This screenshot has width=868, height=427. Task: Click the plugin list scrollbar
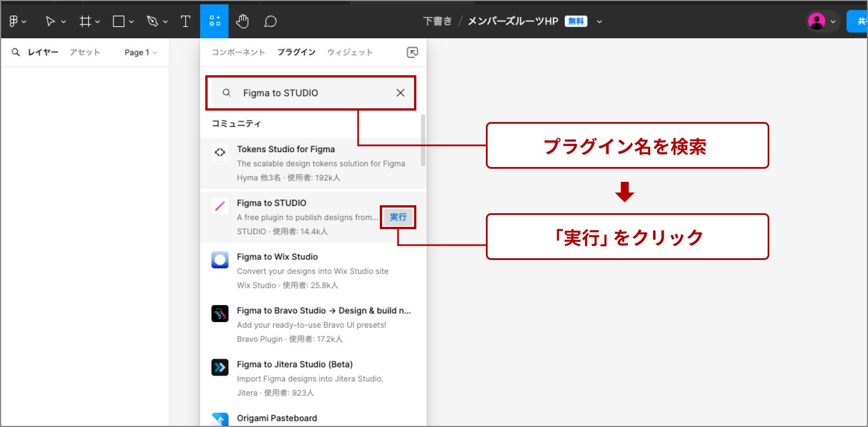[423, 141]
